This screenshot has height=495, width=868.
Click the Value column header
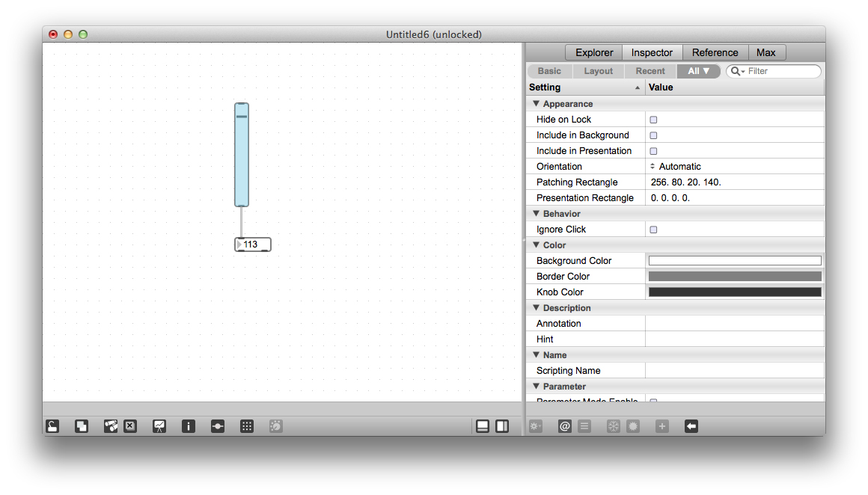click(x=735, y=87)
